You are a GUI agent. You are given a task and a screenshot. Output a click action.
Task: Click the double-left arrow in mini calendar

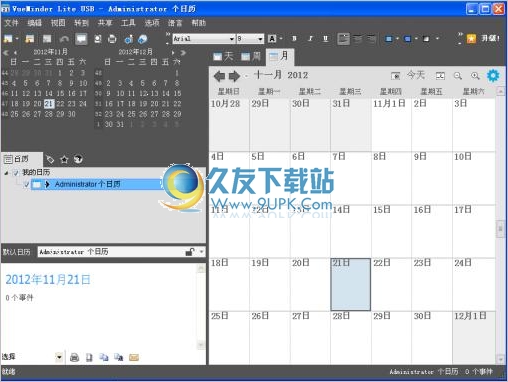coord(5,53)
